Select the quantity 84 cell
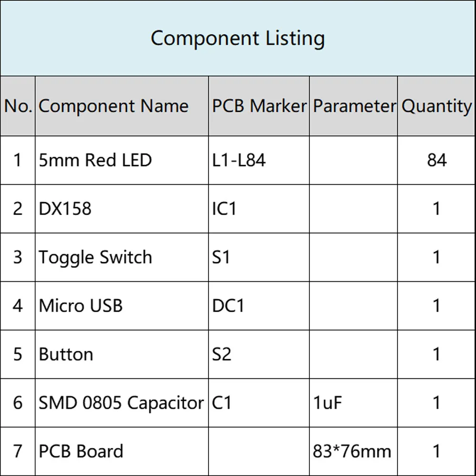The width and height of the screenshot is (476, 476). pos(436,160)
